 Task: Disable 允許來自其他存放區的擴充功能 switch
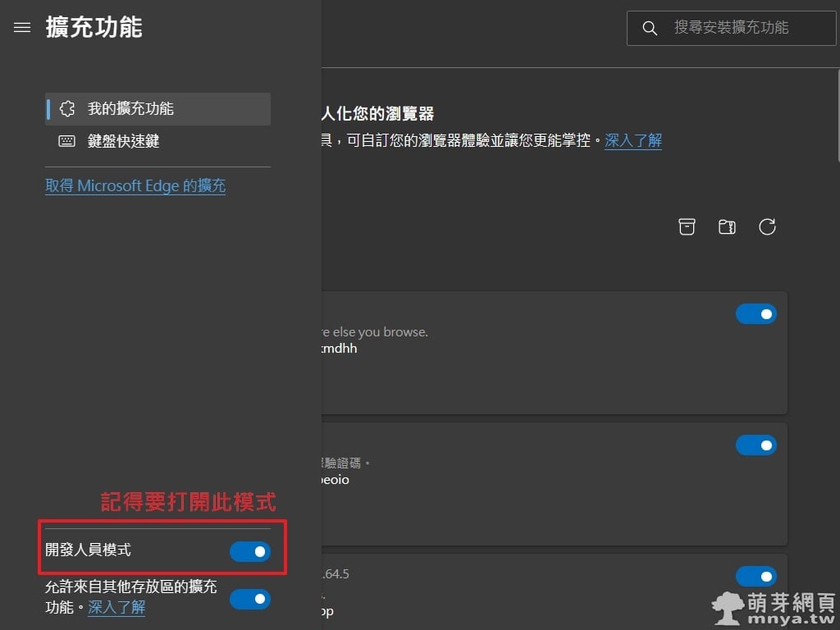(249, 600)
